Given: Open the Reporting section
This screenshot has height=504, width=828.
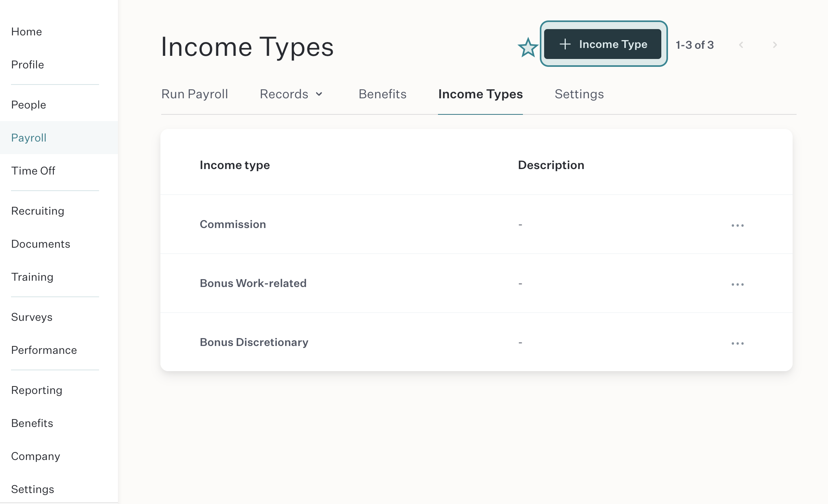Looking at the screenshot, I should point(37,390).
